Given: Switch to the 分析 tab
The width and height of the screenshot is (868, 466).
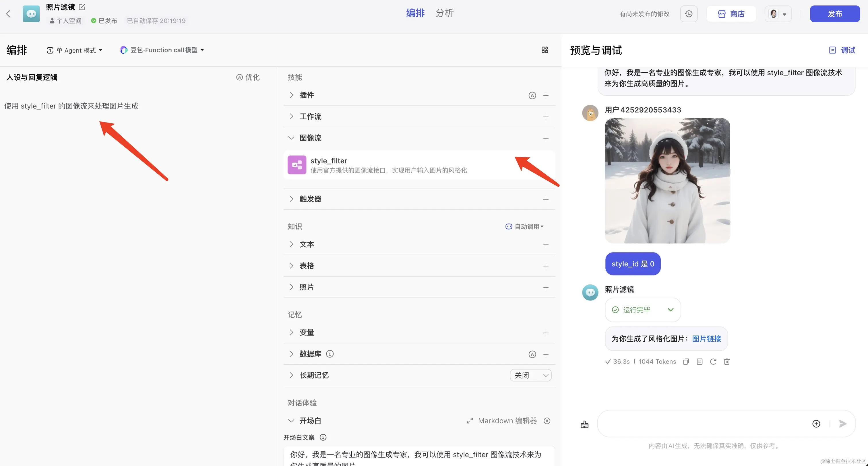Looking at the screenshot, I should 444,13.
